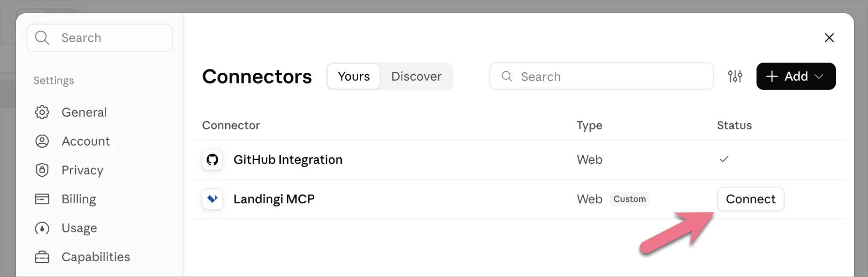Click the Capabilities briefcase icon

(42, 257)
